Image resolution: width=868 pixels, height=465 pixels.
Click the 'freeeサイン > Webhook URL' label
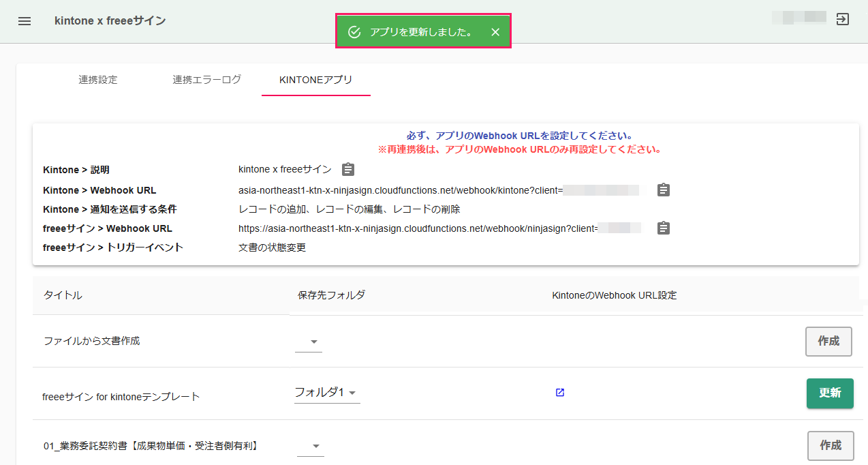tap(108, 228)
